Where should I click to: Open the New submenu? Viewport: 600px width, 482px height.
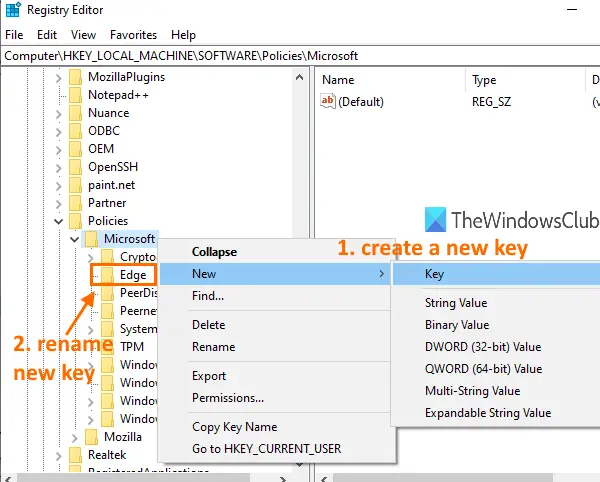tap(276, 274)
